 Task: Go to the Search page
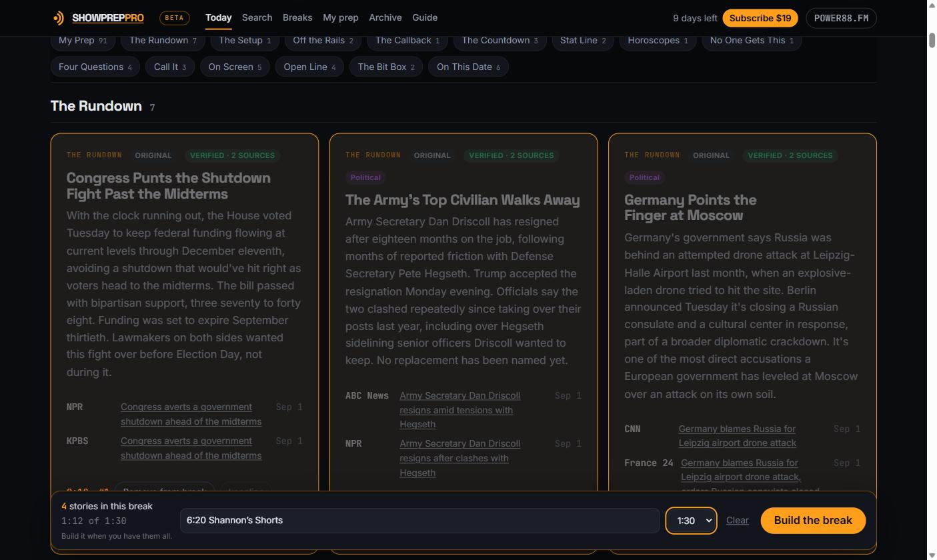point(257,17)
